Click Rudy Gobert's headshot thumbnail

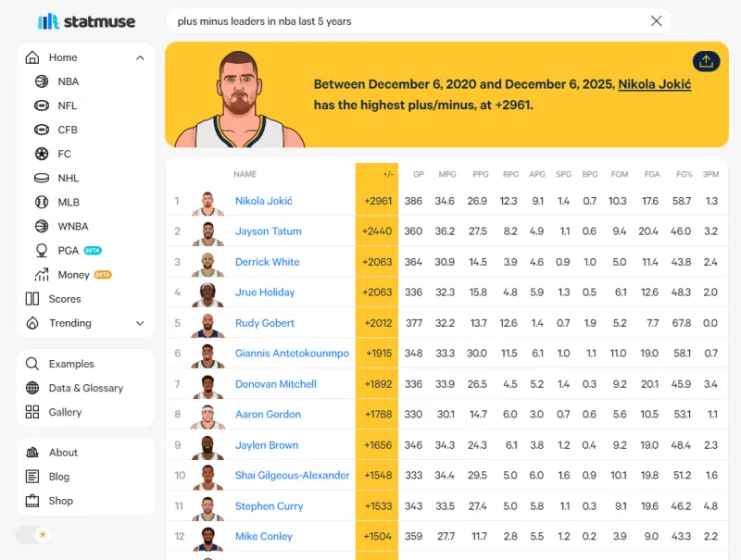pos(208,323)
